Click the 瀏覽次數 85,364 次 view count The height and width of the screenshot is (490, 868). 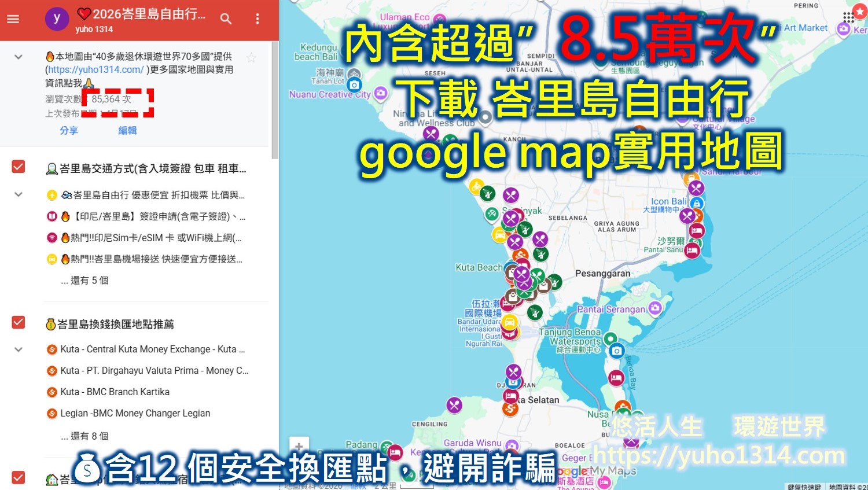click(x=89, y=100)
